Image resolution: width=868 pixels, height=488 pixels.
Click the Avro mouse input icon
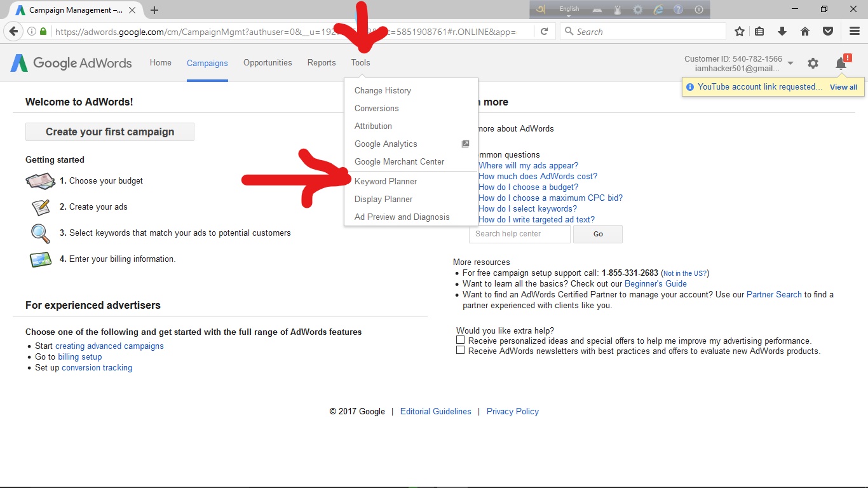coord(618,10)
